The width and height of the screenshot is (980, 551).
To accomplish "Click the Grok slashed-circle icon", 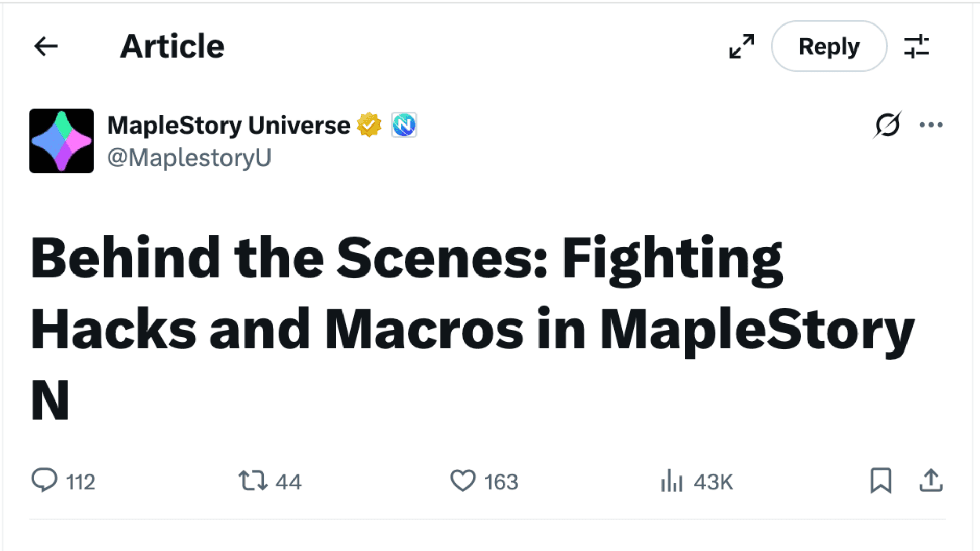I will pyautogui.click(x=888, y=125).
